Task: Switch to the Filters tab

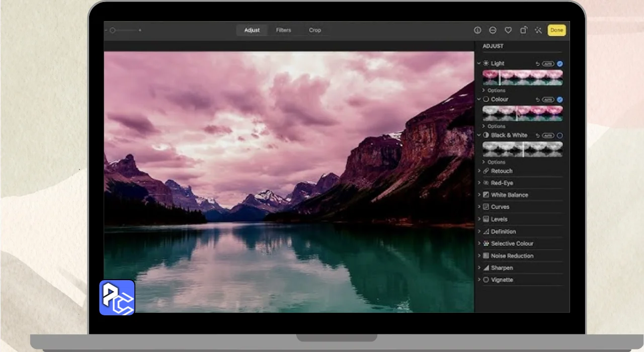Action: point(283,30)
